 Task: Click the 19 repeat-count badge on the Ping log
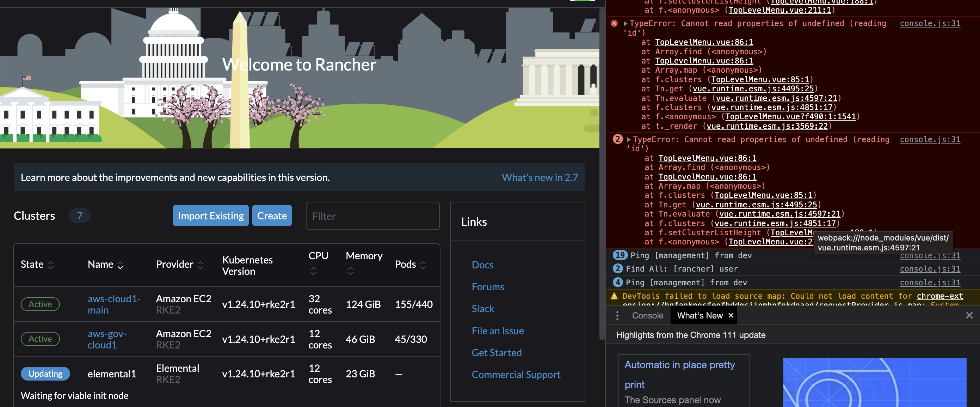click(620, 255)
